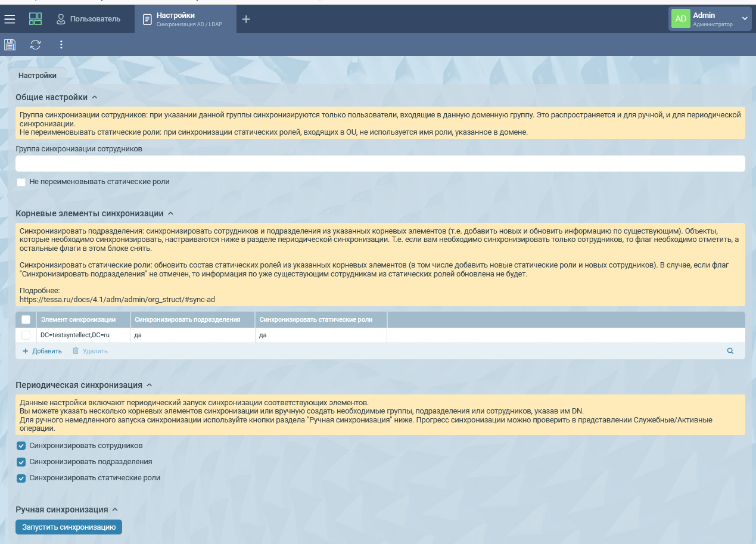The image size is (756, 544).
Task: Enable 'Не переименовывать статические роли' checkbox
Action: tap(21, 182)
